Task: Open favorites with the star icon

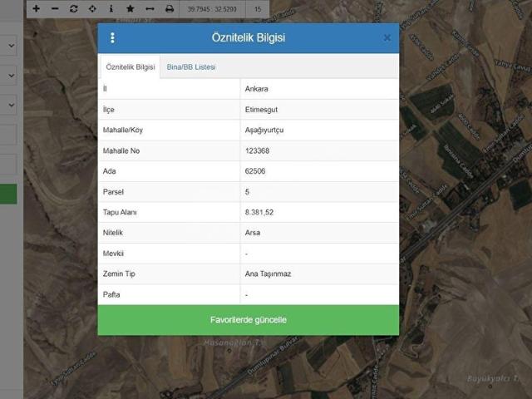Action: pos(130,9)
